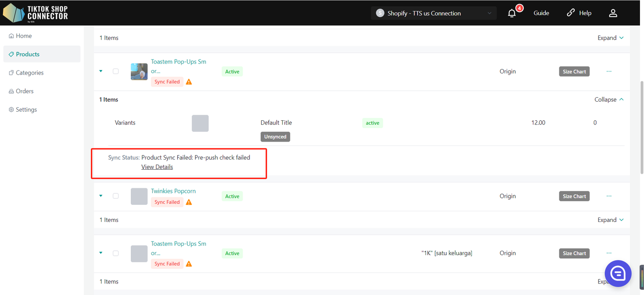Expand items under Twinkies Popcorn
Image resolution: width=644 pixels, height=295 pixels.
click(x=610, y=220)
